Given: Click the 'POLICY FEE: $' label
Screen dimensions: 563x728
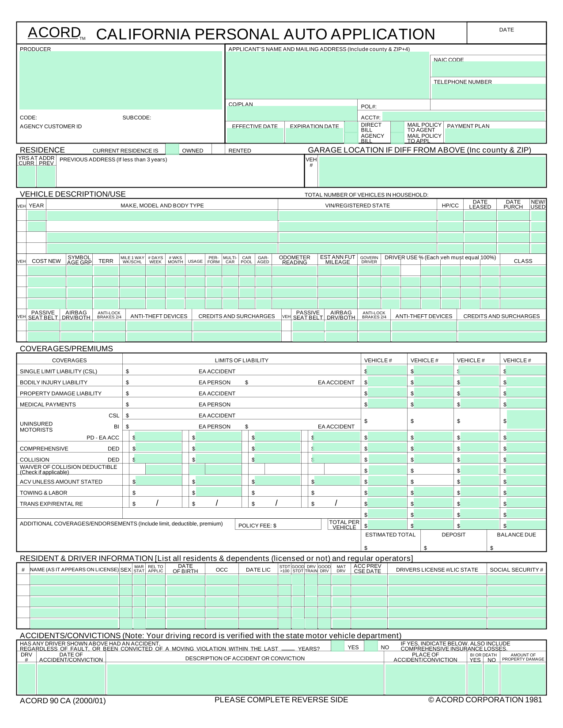Looking at the screenshot, I should pos(257,525).
